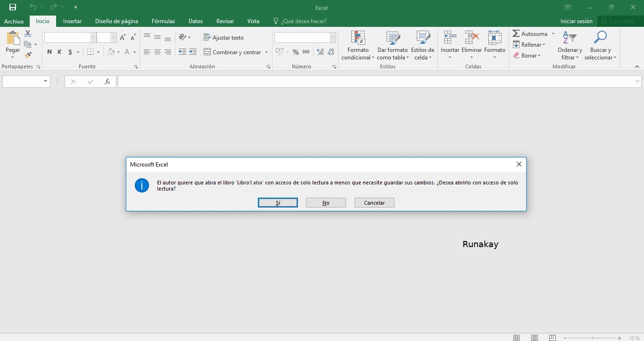This screenshot has width=644, height=341.
Task: Open Ordenar y filtrar menu
Action: point(570,45)
